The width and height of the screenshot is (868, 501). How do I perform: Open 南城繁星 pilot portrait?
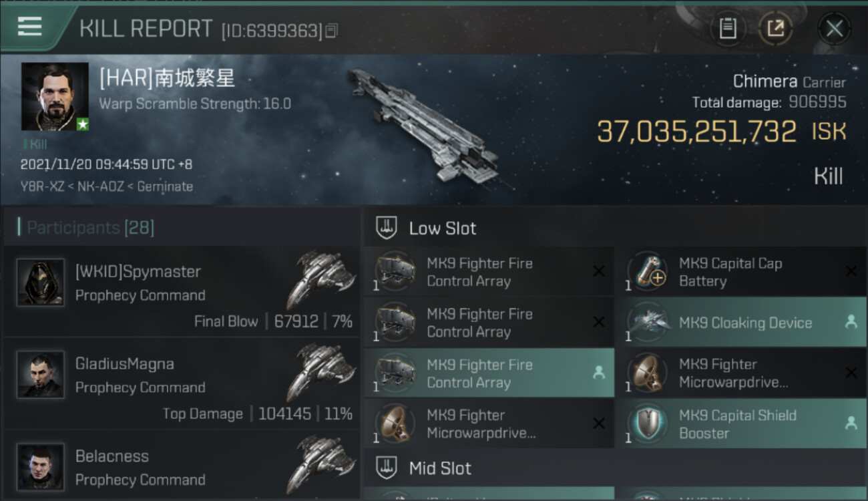(55, 96)
